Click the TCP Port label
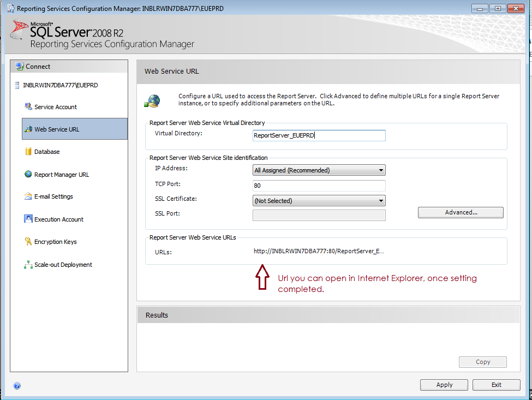The image size is (532, 400). pyautogui.click(x=168, y=184)
